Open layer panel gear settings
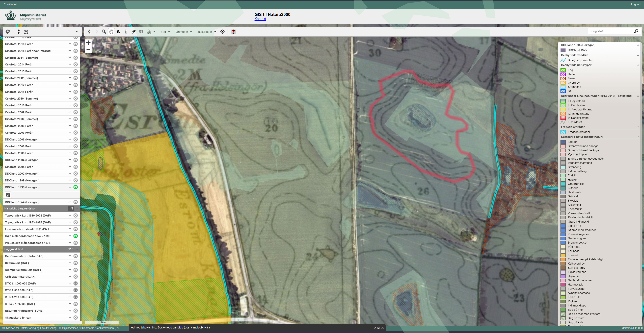644x333 pixels. [8, 32]
